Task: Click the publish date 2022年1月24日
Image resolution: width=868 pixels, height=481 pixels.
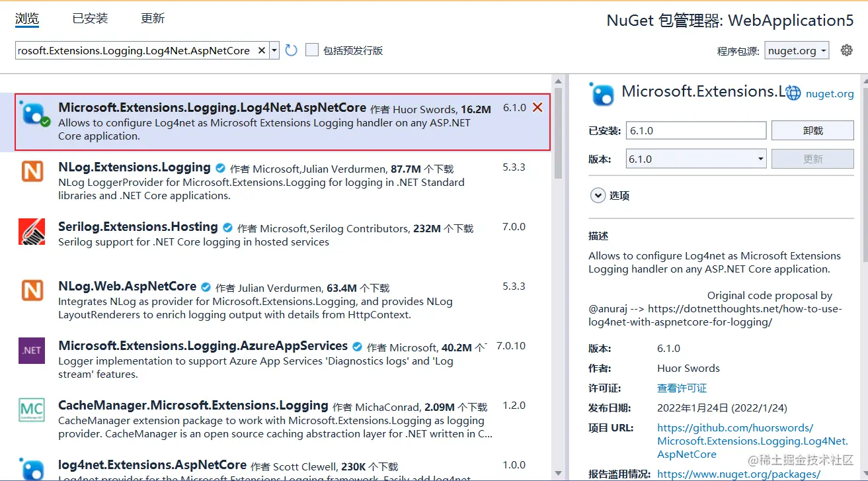Action: (x=722, y=408)
